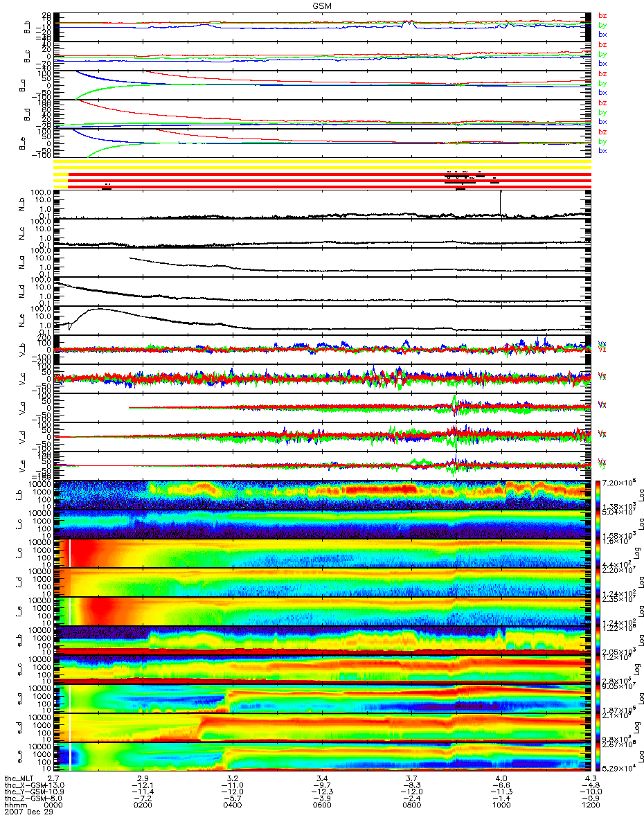644x831 pixels.
Task: Click the 0200 time tick label
Action: (143, 805)
